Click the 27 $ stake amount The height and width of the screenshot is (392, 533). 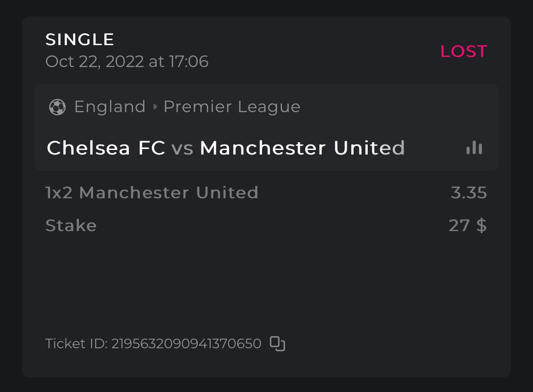[x=468, y=226]
